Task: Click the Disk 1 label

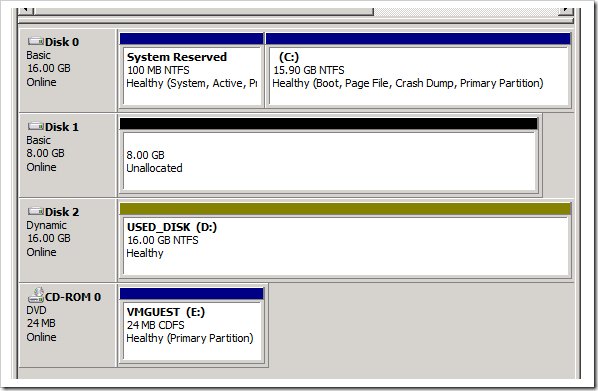Action: click(62, 127)
